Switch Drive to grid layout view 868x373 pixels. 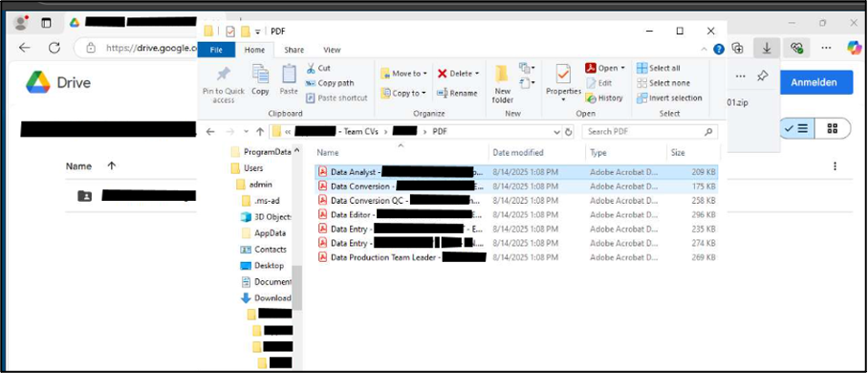pos(832,128)
